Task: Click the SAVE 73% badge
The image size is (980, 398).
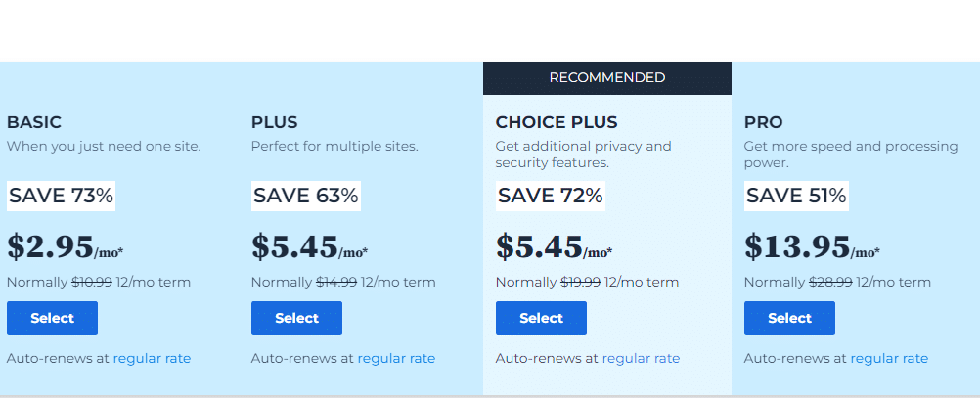Action: [x=62, y=197]
